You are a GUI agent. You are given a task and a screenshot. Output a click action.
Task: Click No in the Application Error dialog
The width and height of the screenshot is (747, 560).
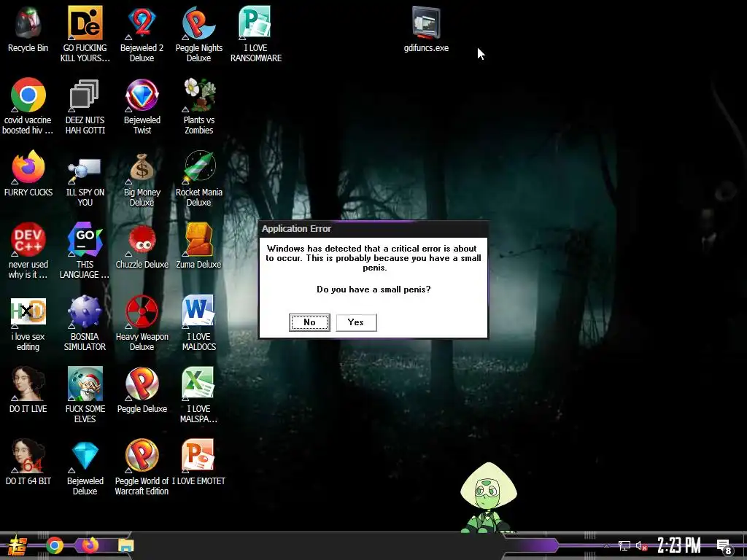point(309,322)
